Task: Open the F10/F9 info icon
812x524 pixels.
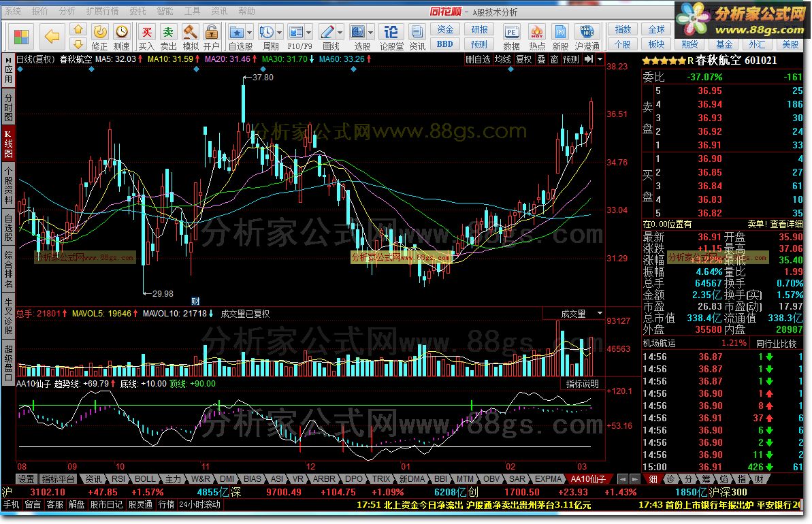Action: [295, 32]
